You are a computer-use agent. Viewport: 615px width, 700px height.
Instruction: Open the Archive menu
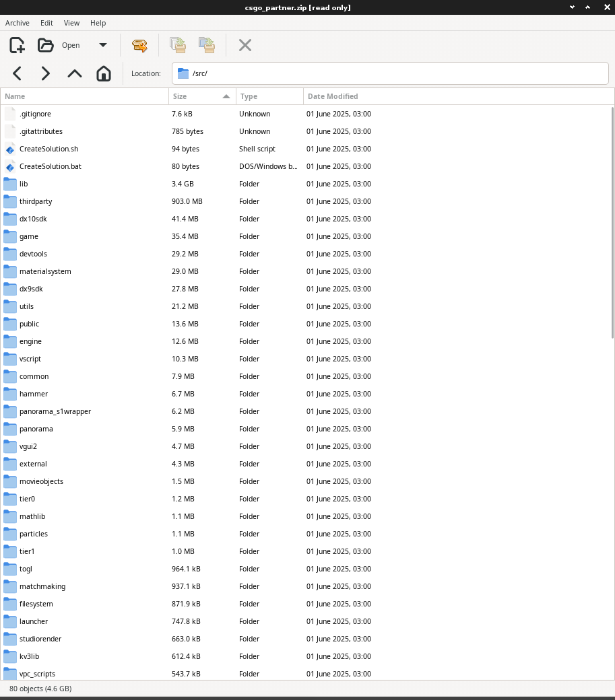click(x=18, y=23)
